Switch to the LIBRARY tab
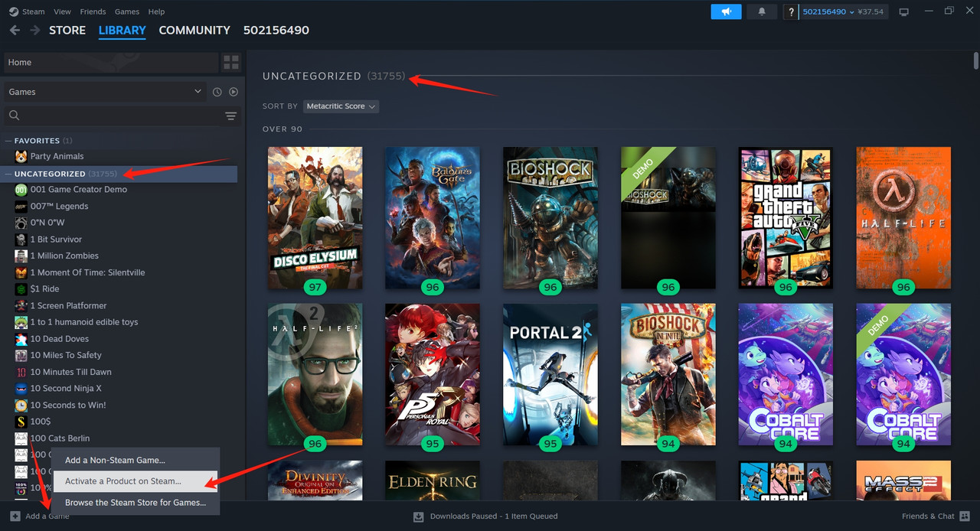The height and width of the screenshot is (531, 980). pyautogui.click(x=122, y=30)
